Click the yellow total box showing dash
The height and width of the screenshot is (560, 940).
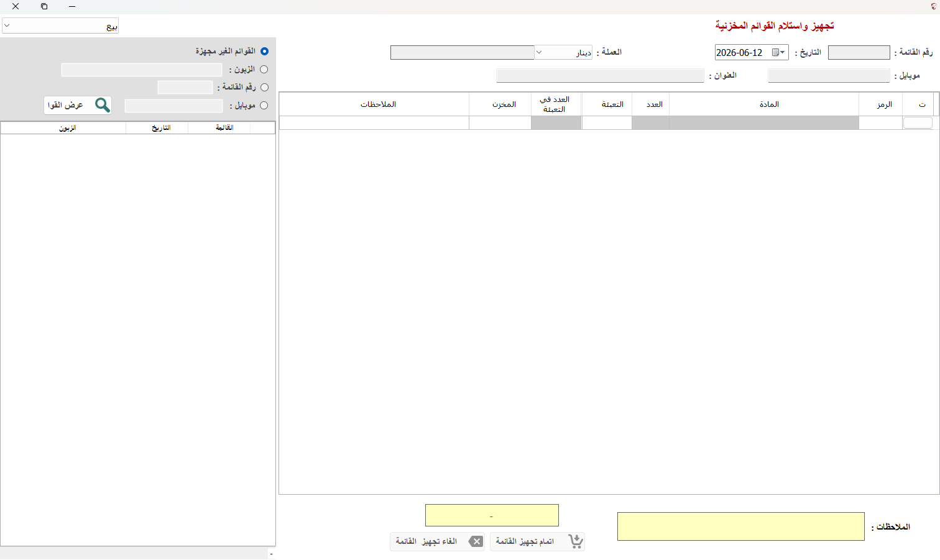(x=492, y=515)
